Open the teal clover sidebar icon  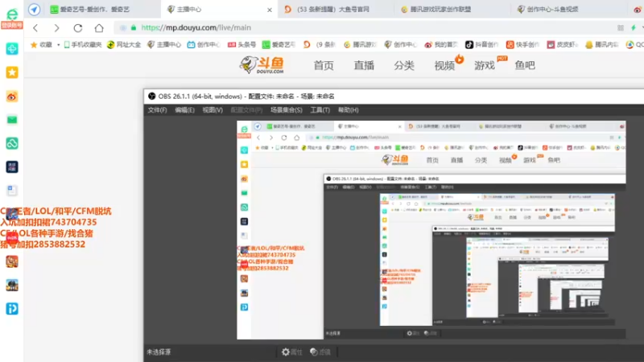pos(12,49)
